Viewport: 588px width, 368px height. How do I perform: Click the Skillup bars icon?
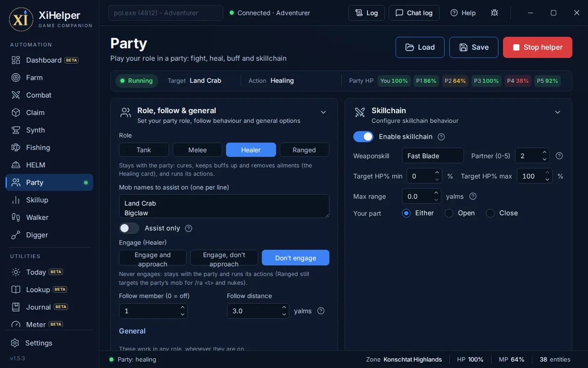[x=16, y=200]
